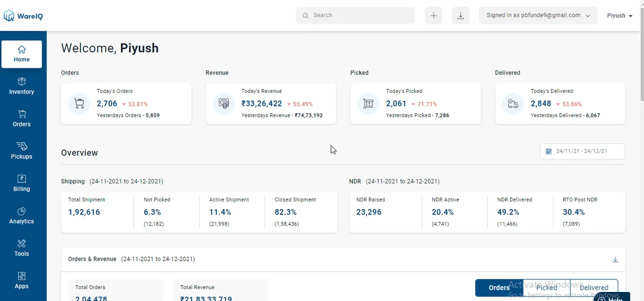Expand the Signed in as account dropdown
This screenshot has height=301, width=644.
click(538, 16)
